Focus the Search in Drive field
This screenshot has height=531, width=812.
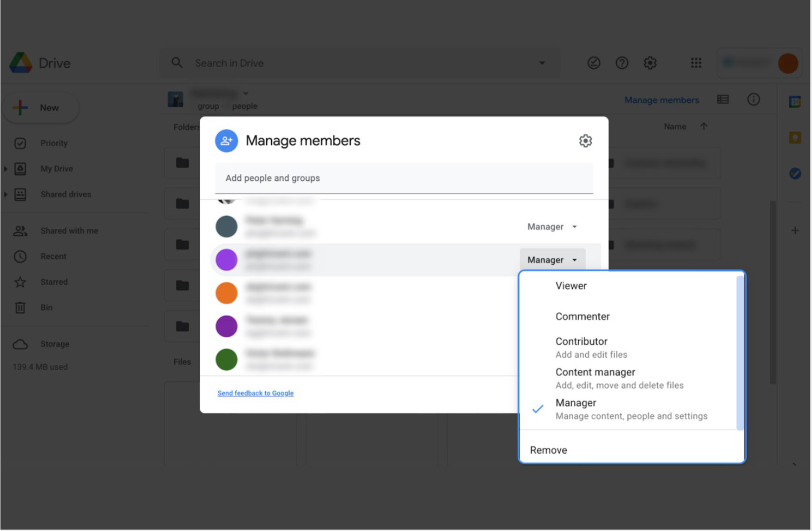(x=359, y=63)
